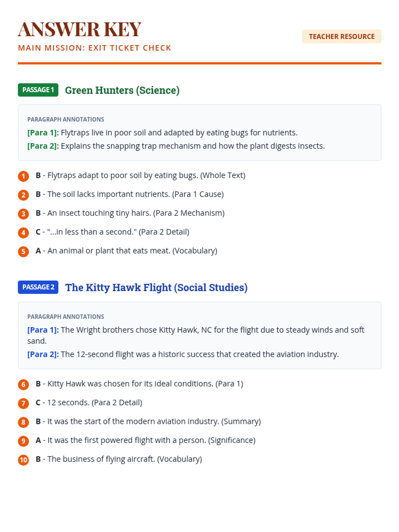Click the green Passage 1 label

(x=38, y=90)
